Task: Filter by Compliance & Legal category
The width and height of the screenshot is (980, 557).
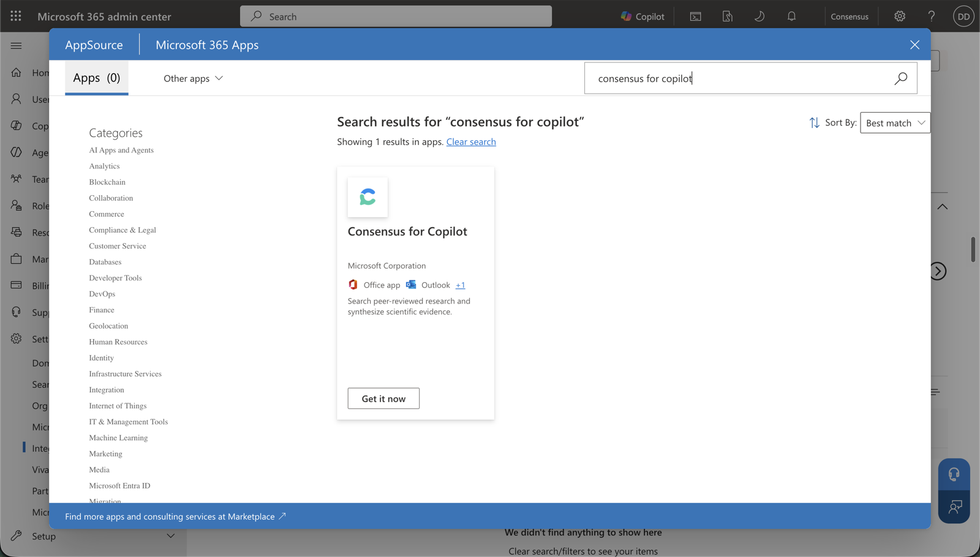Action: pos(123,230)
